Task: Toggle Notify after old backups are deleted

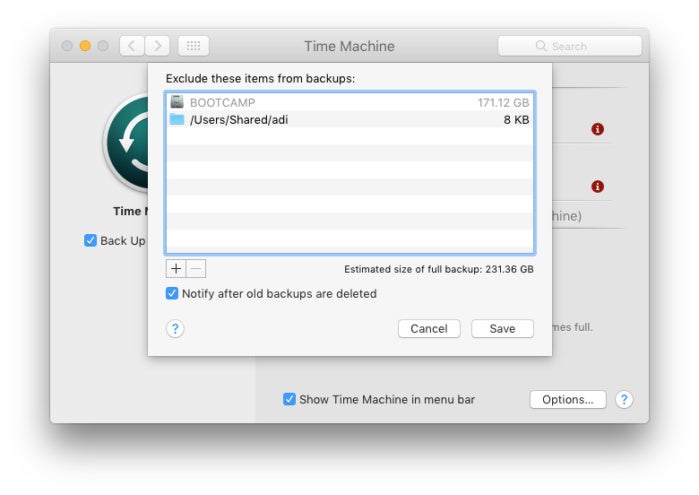Action: [x=172, y=293]
